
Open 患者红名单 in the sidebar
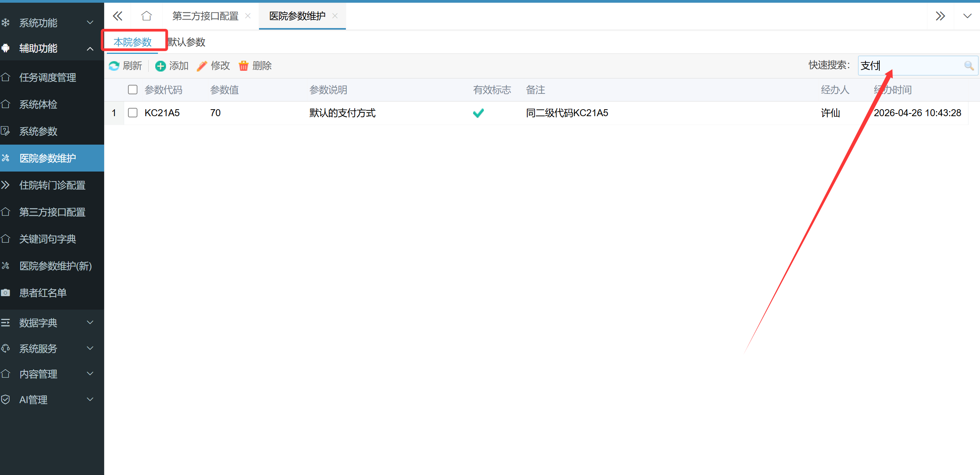click(43, 293)
